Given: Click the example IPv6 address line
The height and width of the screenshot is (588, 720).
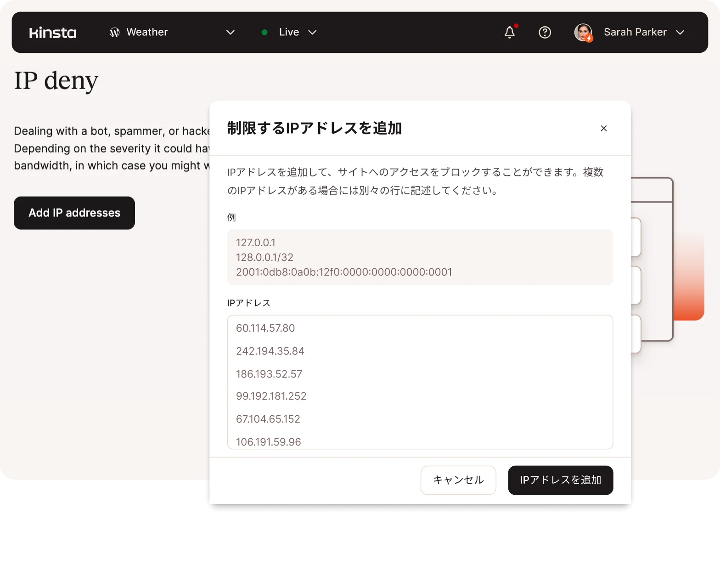Looking at the screenshot, I should pyautogui.click(x=344, y=272).
